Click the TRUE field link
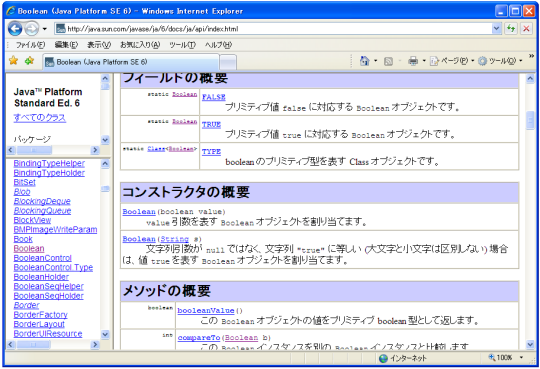The image size is (540, 369). tap(211, 124)
